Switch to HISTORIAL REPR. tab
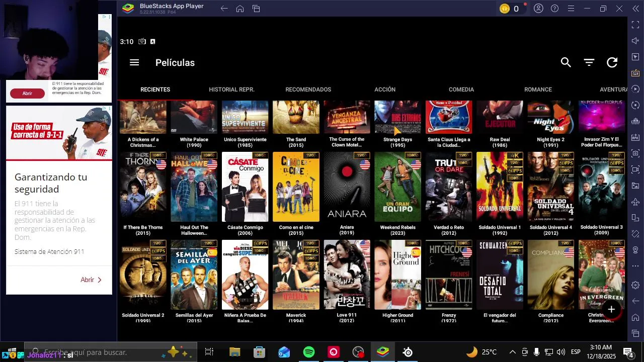Screen dimensions: 644x362 tap(231, 89)
